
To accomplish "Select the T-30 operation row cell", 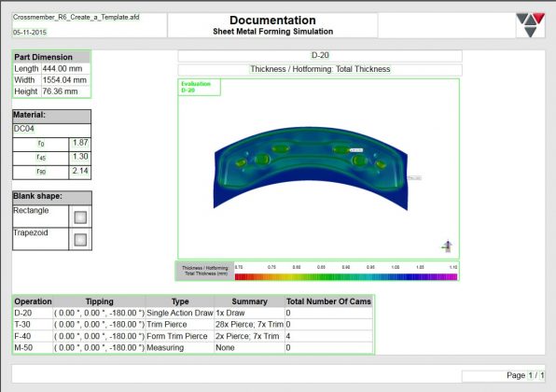I will (33, 325).
